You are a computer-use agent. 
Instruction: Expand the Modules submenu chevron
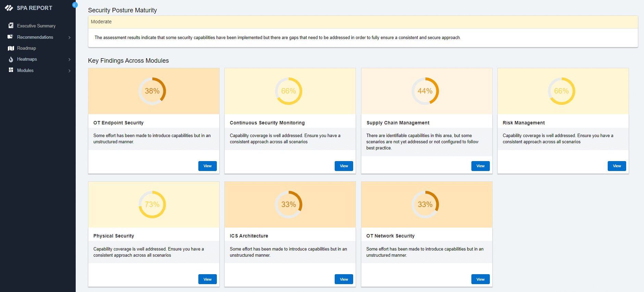pos(70,71)
